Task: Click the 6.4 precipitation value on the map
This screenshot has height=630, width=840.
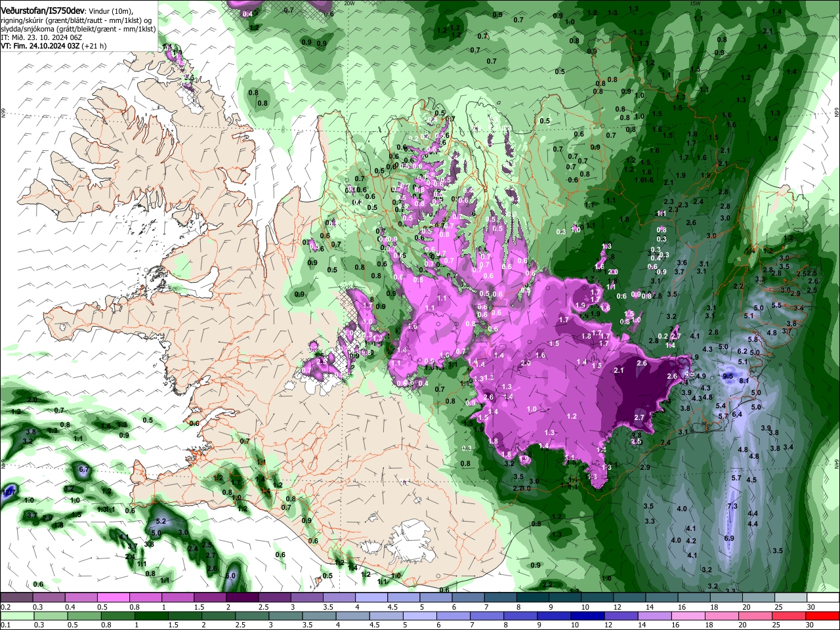Action: (737, 414)
